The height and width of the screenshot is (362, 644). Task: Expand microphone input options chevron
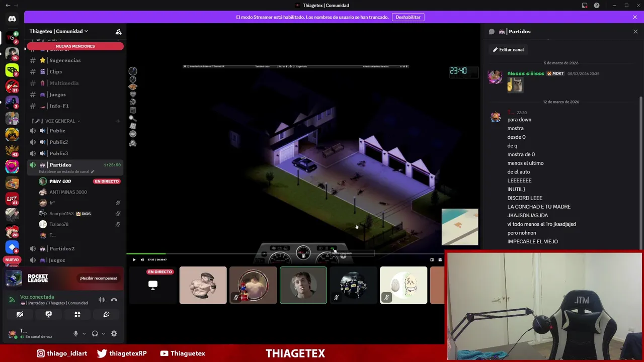click(84, 333)
